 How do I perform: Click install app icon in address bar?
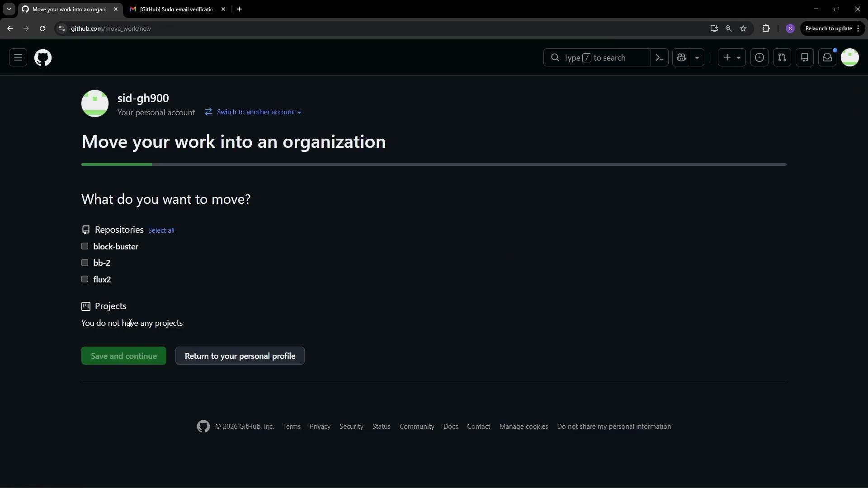tap(714, 28)
